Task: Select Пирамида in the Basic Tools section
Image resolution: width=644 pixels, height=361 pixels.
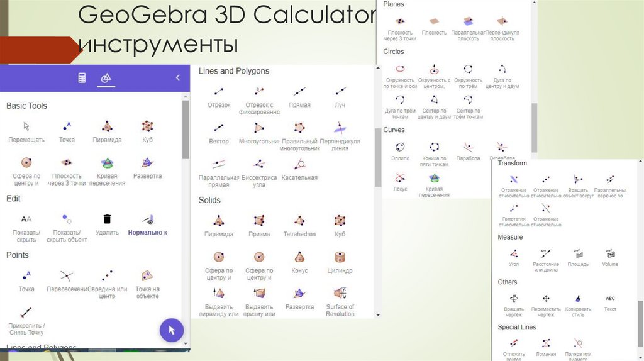Action: click(x=107, y=131)
